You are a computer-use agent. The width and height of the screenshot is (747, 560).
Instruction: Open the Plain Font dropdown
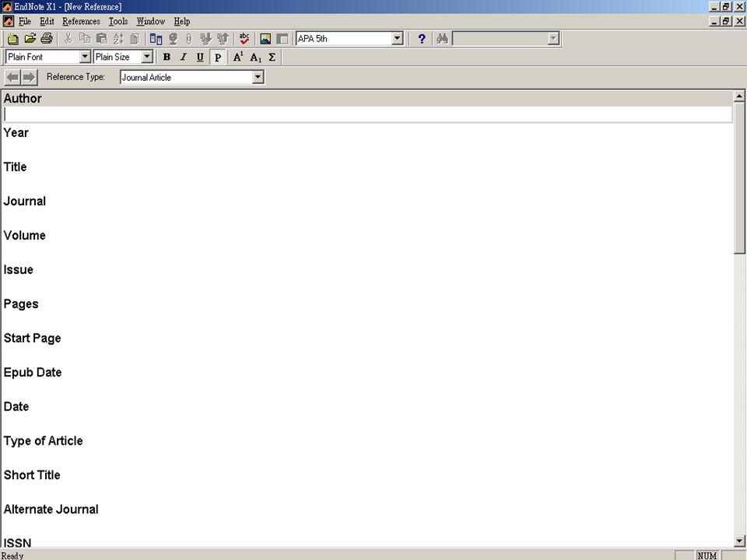(85, 57)
